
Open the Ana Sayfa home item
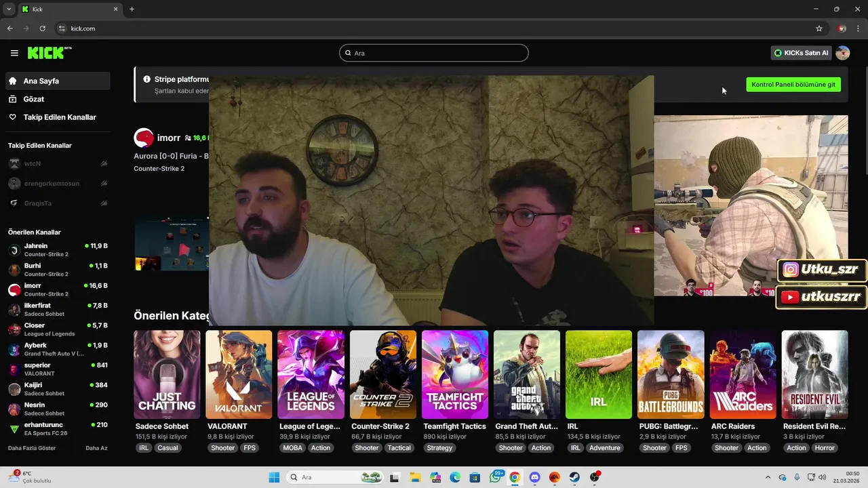tap(58, 81)
